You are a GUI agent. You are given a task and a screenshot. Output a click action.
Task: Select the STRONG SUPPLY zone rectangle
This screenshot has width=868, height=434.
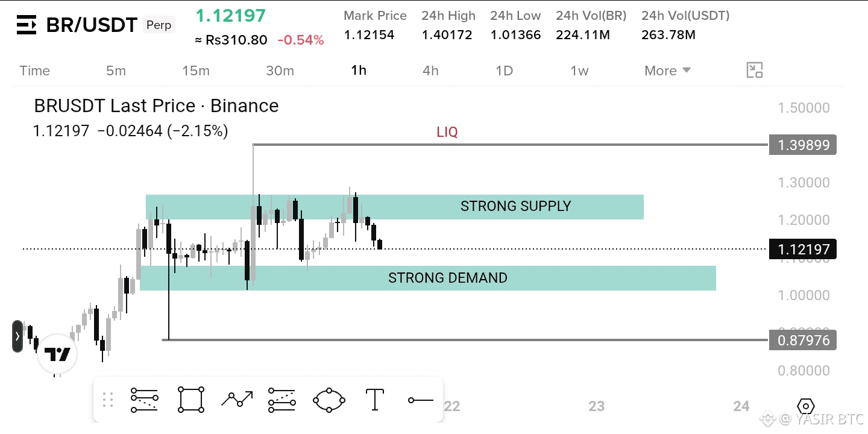pyautogui.click(x=395, y=207)
